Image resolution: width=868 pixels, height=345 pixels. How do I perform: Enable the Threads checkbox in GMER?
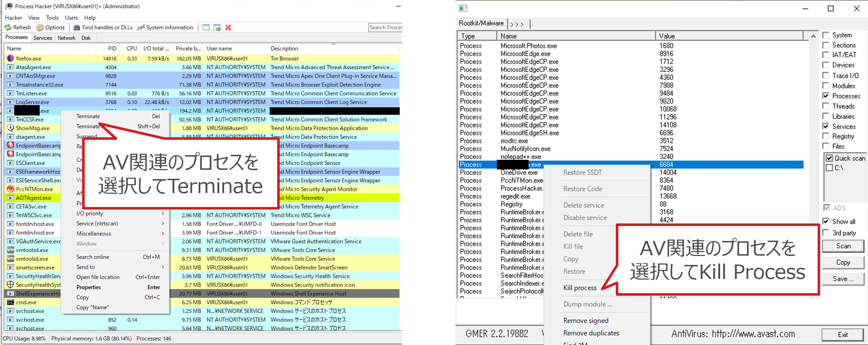pos(826,106)
